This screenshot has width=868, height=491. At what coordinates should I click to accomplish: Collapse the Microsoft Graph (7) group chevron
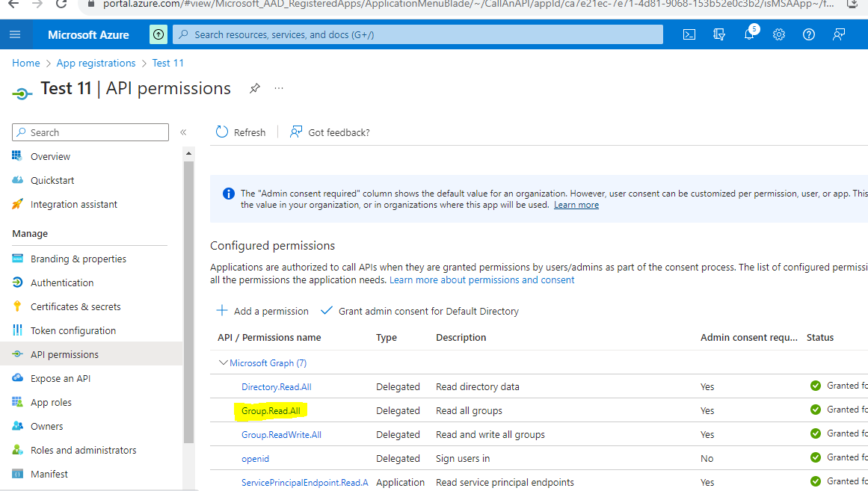coord(223,362)
